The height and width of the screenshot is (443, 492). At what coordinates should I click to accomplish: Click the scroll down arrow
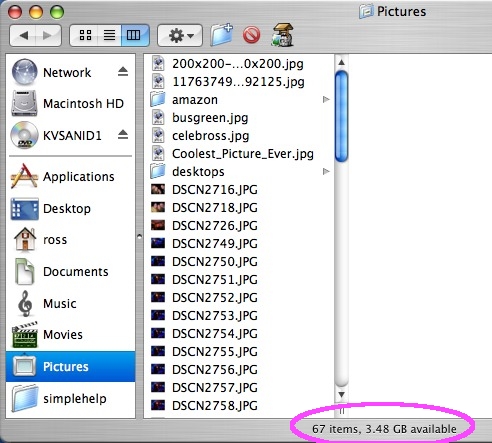[x=341, y=394]
